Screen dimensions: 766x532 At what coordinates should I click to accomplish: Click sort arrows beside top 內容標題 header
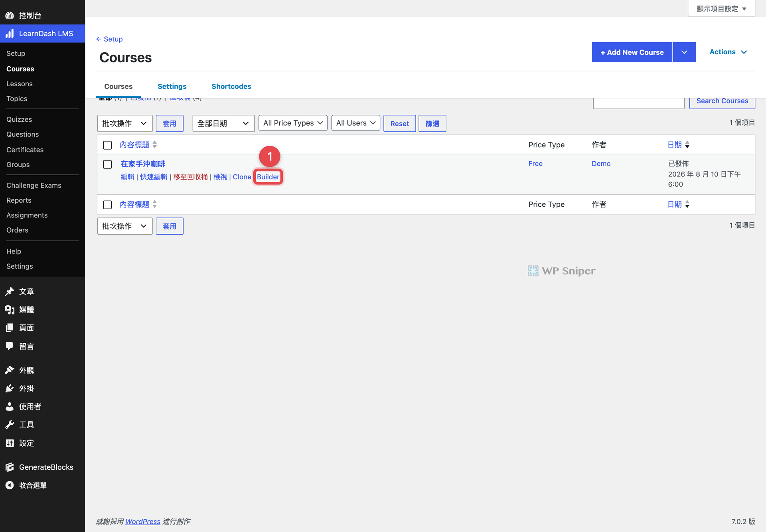(155, 144)
